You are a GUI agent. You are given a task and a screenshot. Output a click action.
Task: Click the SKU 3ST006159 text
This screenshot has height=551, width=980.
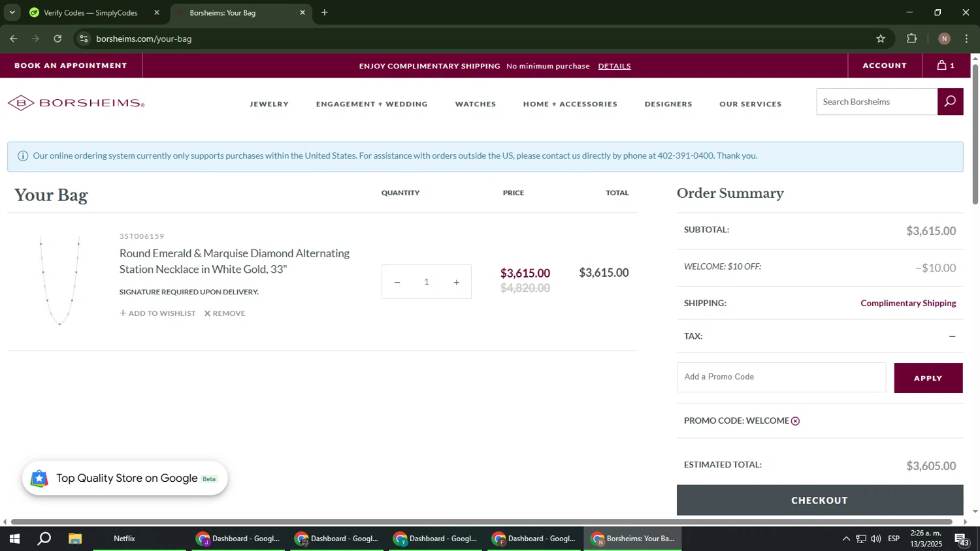point(142,236)
